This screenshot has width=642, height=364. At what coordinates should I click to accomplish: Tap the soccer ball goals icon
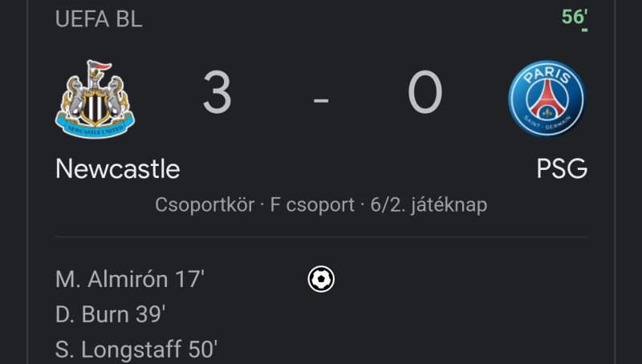(x=321, y=279)
